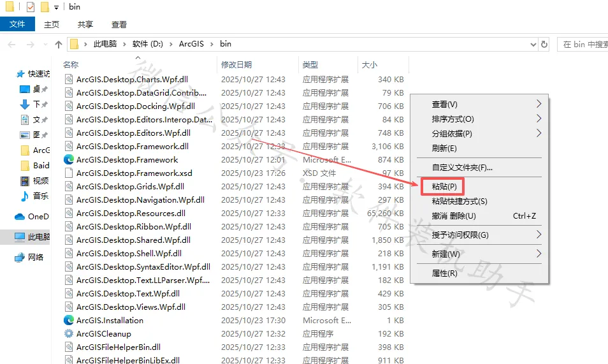Sort by 名称 column header
This screenshot has height=364, width=608.
[x=71, y=65]
